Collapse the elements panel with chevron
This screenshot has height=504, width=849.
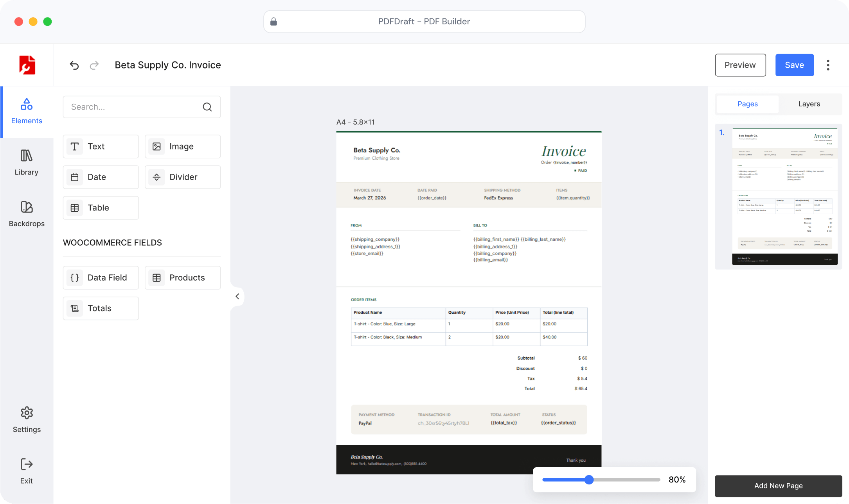pyautogui.click(x=237, y=296)
